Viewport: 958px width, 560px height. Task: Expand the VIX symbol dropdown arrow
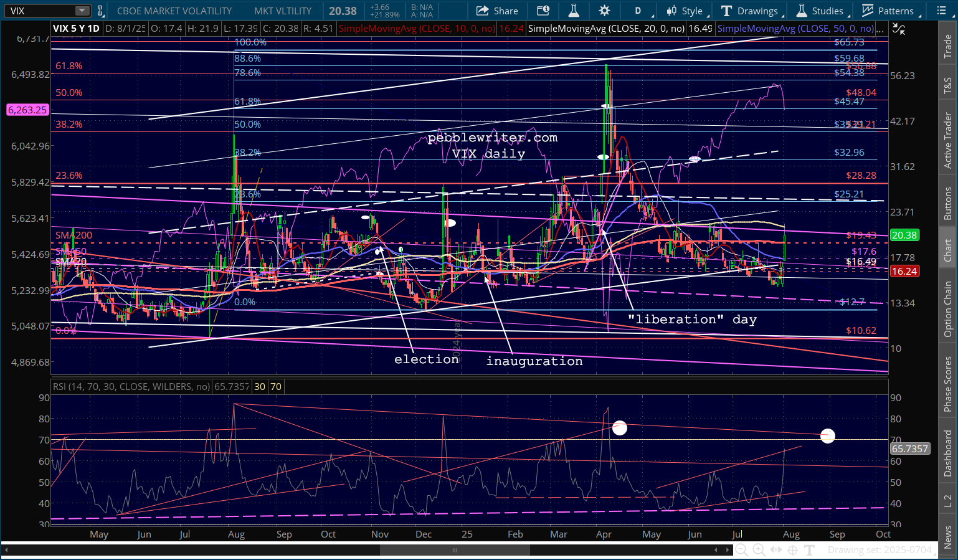82,11
